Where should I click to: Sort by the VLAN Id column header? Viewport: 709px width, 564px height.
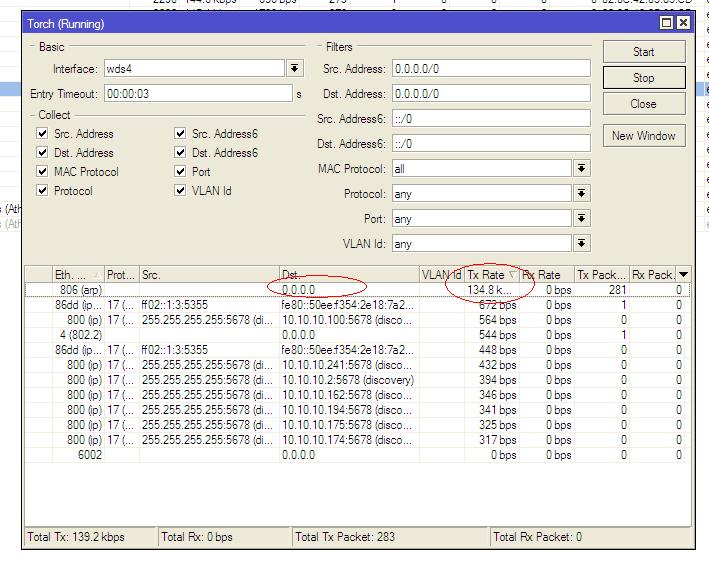click(x=442, y=275)
